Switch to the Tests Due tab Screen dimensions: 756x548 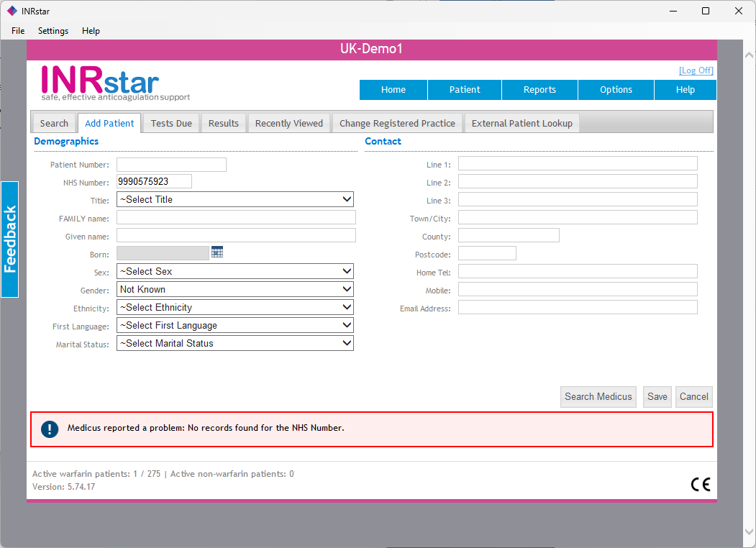pos(171,124)
